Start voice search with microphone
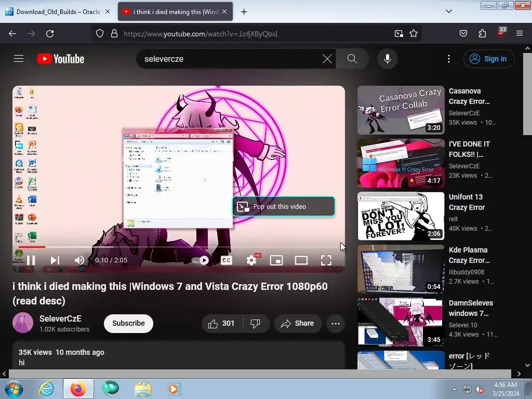532x399 pixels. tap(388, 59)
